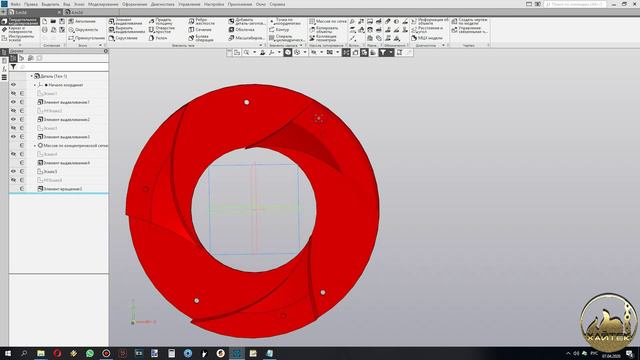Select the Ребро жесткости rib tool
The height and width of the screenshot is (360, 640).
tap(202, 21)
